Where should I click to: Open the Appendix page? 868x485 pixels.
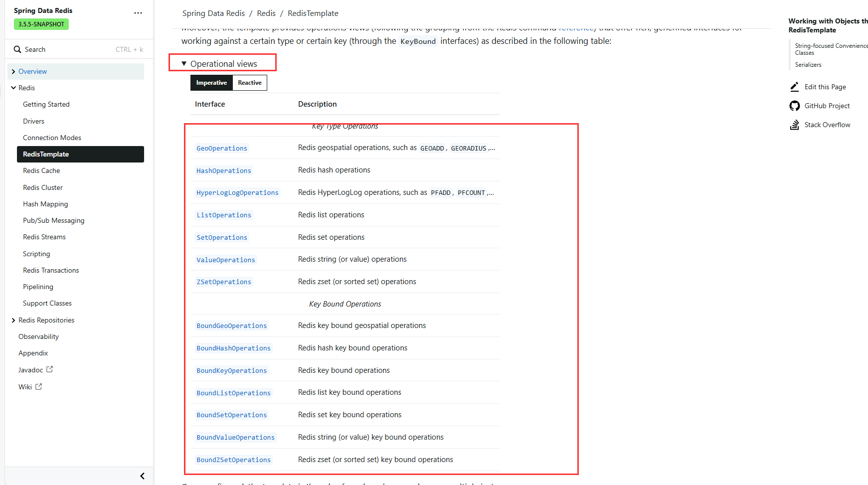click(33, 353)
